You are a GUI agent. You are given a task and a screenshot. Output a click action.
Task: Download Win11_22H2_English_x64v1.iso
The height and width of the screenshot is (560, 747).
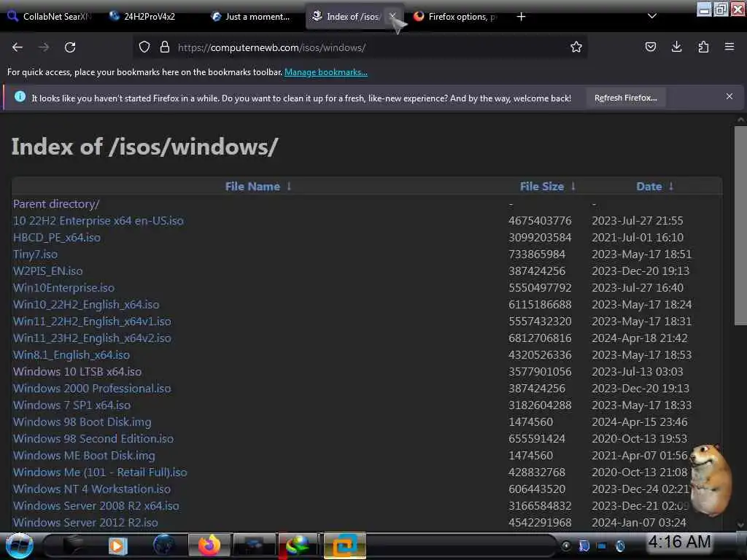[x=92, y=322]
